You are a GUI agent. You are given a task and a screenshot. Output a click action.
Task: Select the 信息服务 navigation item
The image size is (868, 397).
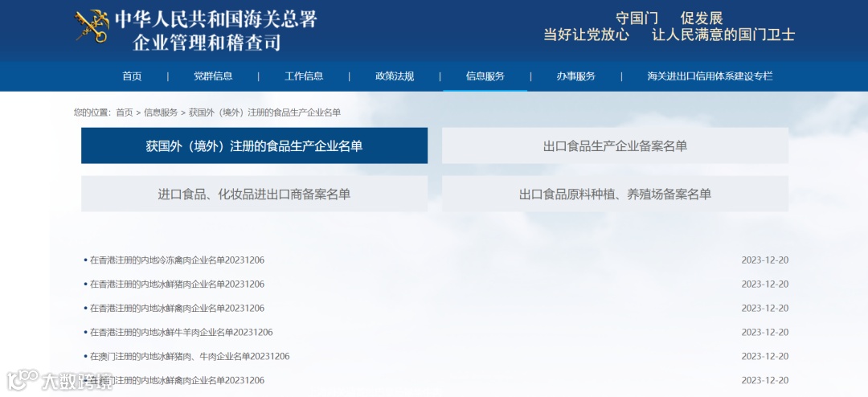(485, 76)
